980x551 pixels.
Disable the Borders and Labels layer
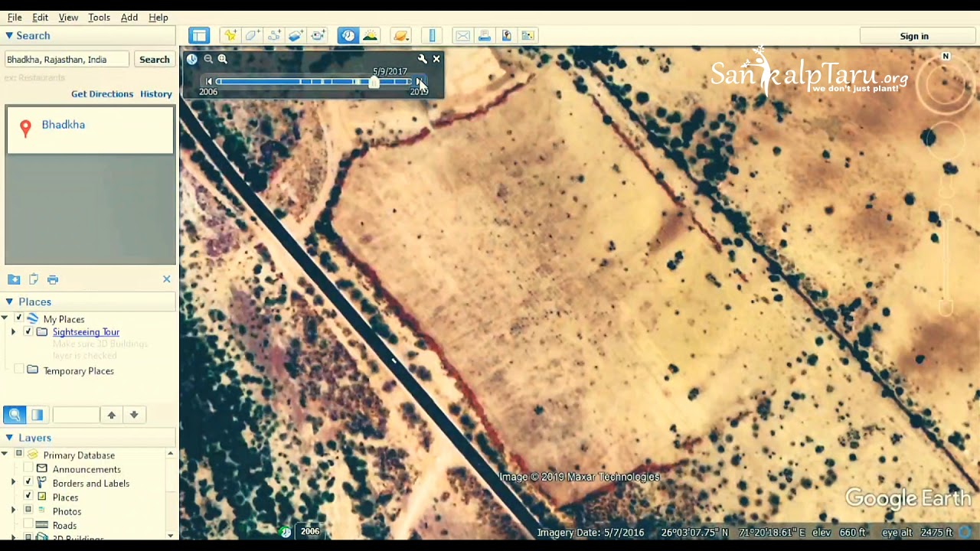28,483
